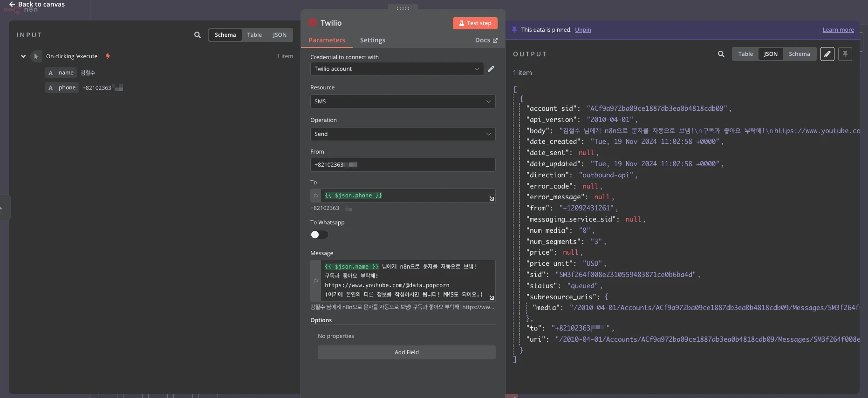
Task: Expand the To field expression editor
Action: point(492,199)
